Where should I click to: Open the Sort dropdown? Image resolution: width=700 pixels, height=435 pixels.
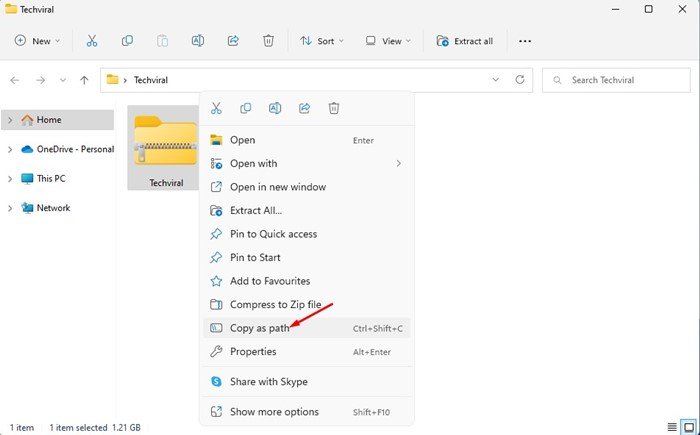pos(322,41)
